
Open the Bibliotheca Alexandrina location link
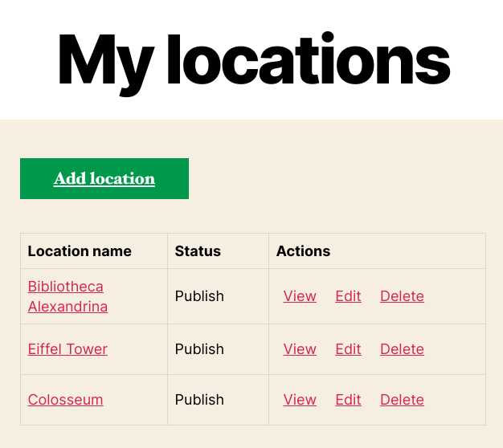click(67, 296)
